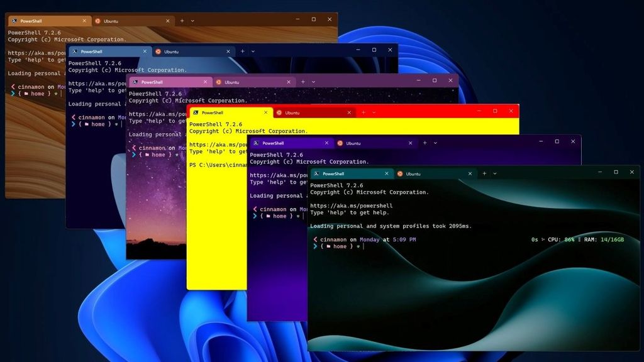The width and height of the screenshot is (644, 362).
Task: Click the Ubuntu icon in the red terminal window
Action: coord(279,113)
